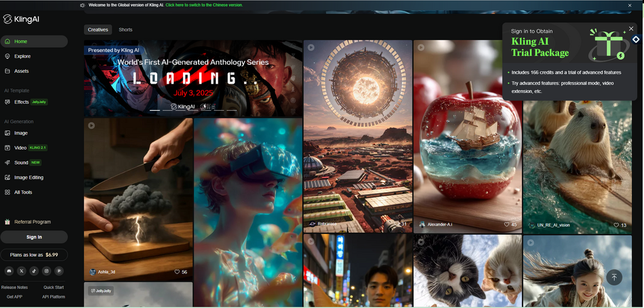
Task: Go to Home in the sidebar
Action: [34, 41]
